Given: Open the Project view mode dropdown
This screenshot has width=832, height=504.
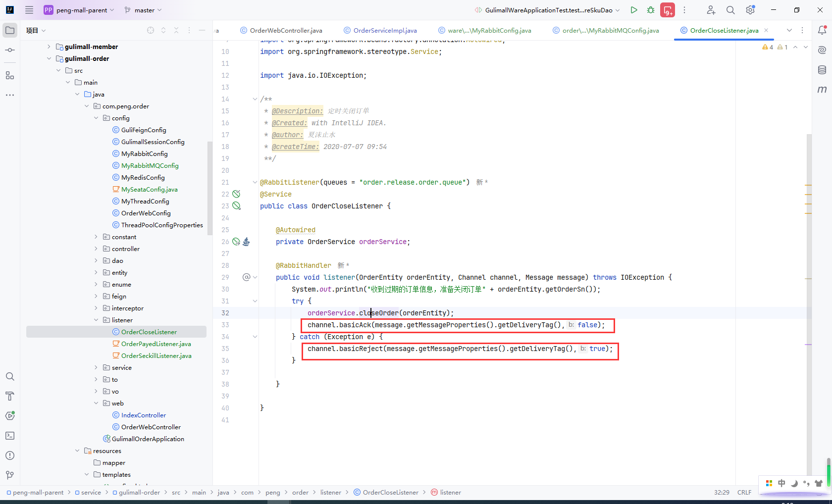Looking at the screenshot, I should tap(36, 30).
